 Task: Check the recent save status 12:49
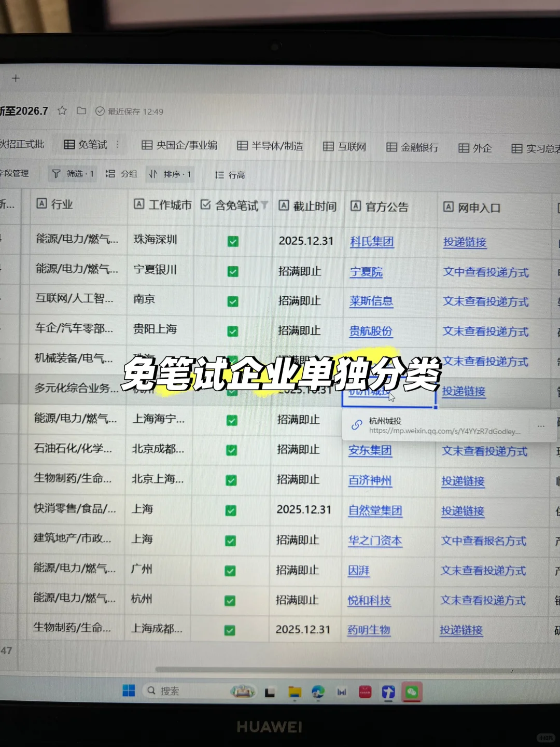pos(130,112)
